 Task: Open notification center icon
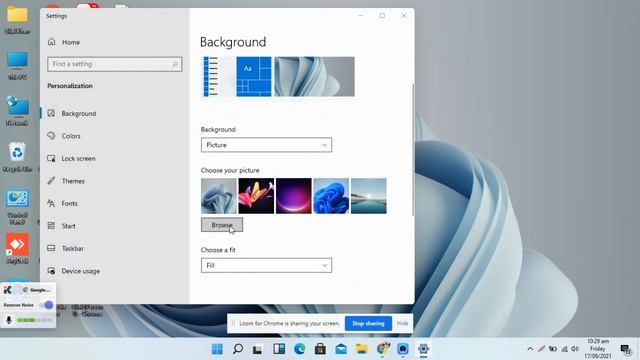coord(625,349)
